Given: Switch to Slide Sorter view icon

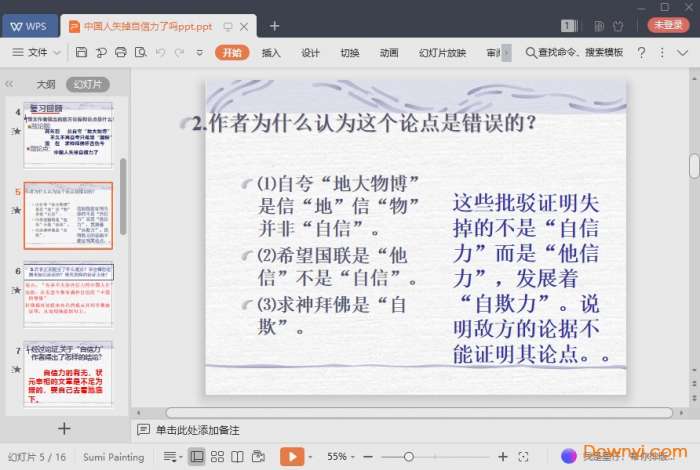Looking at the screenshot, I should (217, 457).
